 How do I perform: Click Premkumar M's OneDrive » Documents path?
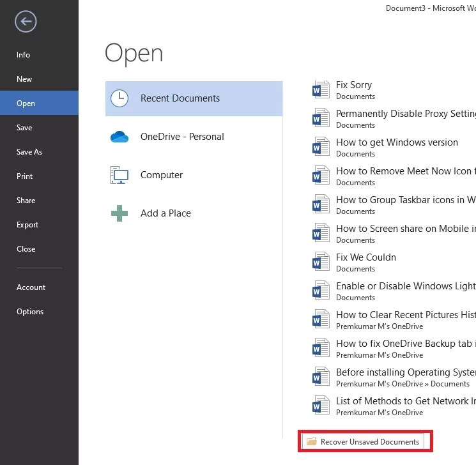tap(403, 384)
